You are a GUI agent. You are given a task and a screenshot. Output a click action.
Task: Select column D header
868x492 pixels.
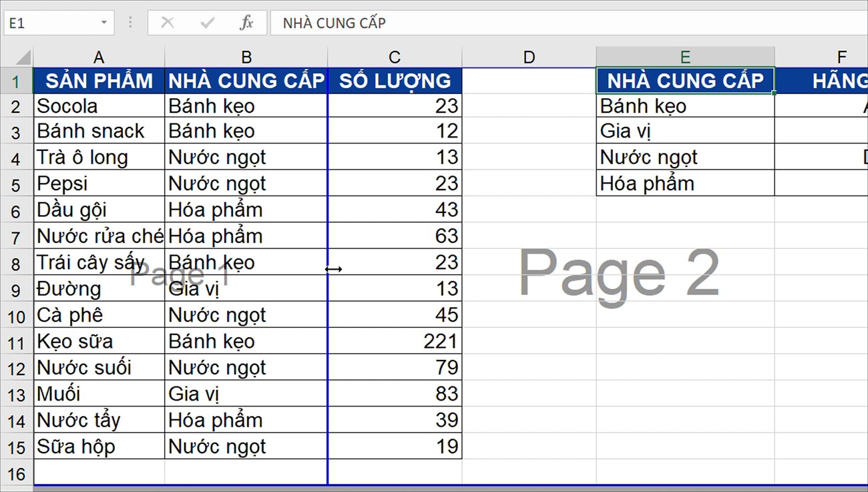529,57
